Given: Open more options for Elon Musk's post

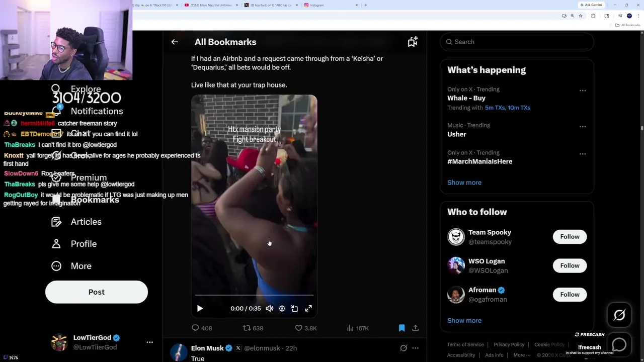Looking at the screenshot, I should pos(416,348).
